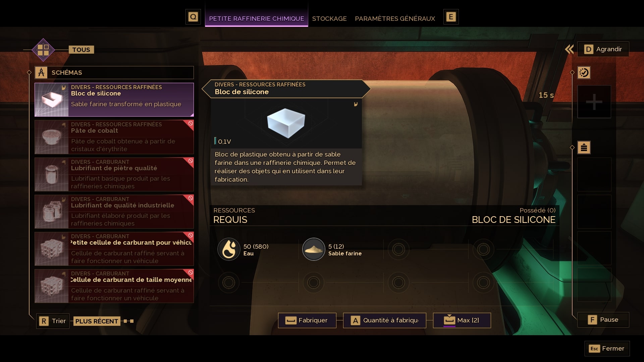This screenshot has height=362, width=644.
Task: Switch to the Stockage tab
Action: (x=329, y=19)
